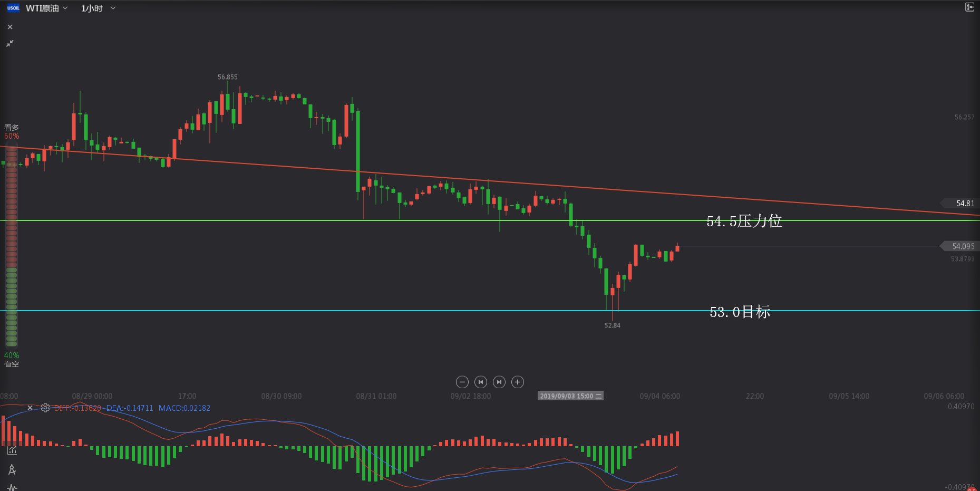
Task: Click the close X below the symbol name
Action: pyautogui.click(x=10, y=27)
